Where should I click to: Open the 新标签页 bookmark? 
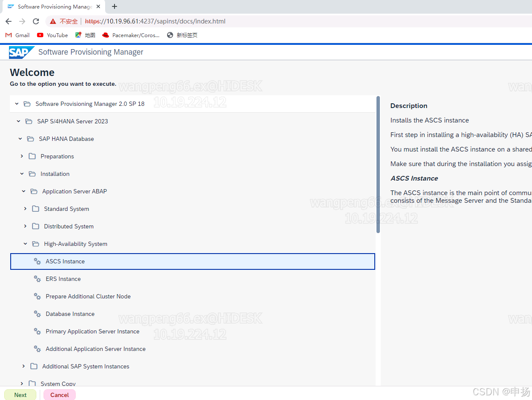(x=182, y=35)
